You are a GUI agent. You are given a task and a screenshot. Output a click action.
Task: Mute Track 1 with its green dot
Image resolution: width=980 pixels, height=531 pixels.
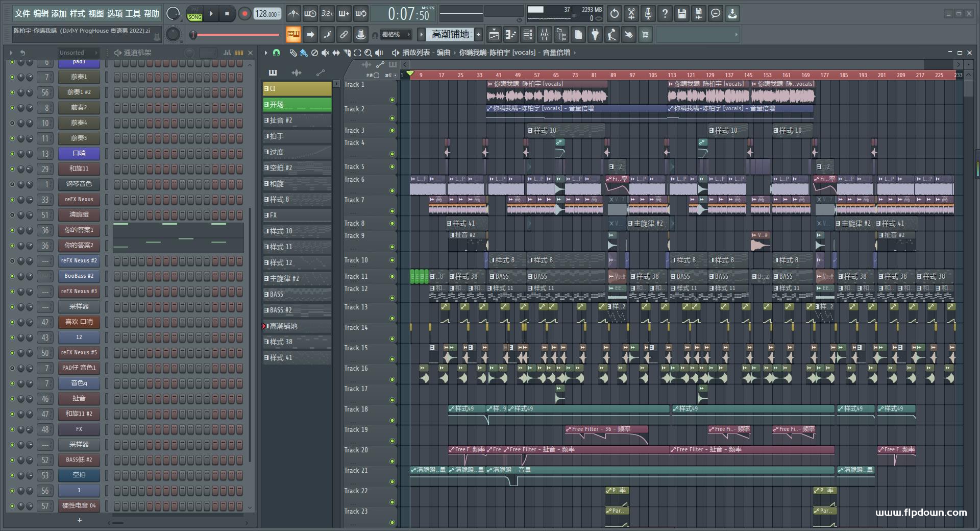[392, 100]
